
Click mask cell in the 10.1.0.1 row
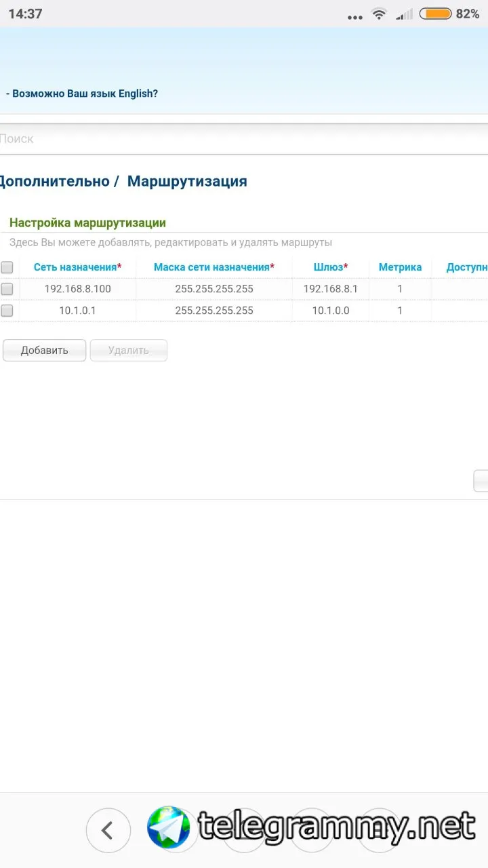(214, 311)
